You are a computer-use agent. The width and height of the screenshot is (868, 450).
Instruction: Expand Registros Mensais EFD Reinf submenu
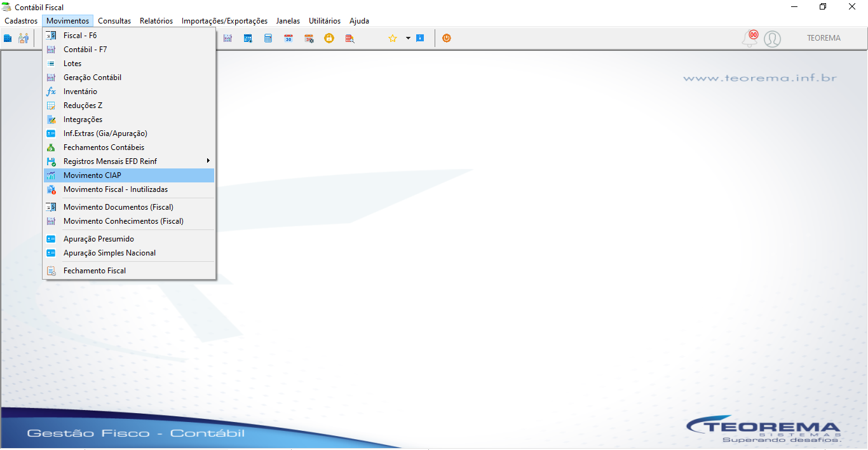pyautogui.click(x=129, y=161)
